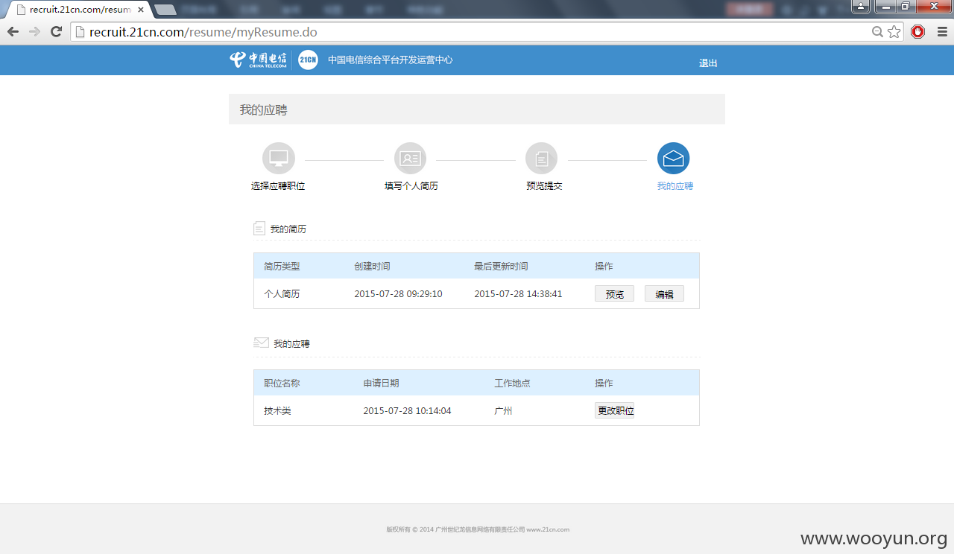Click the footer copyright www.21cn.com text
Image resolution: width=954 pixels, height=560 pixels.
pos(478,529)
